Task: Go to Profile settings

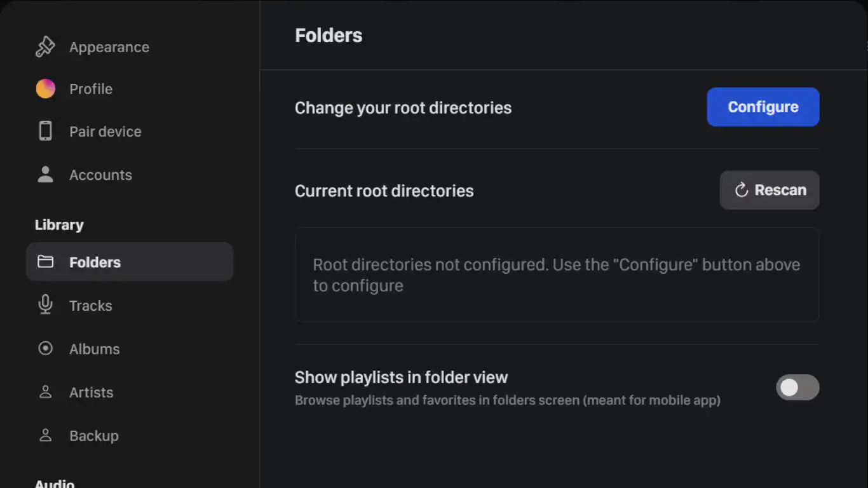Action: coord(91,89)
